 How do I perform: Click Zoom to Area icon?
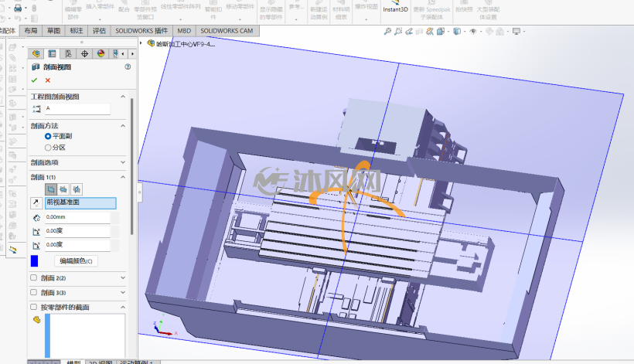click(x=398, y=31)
